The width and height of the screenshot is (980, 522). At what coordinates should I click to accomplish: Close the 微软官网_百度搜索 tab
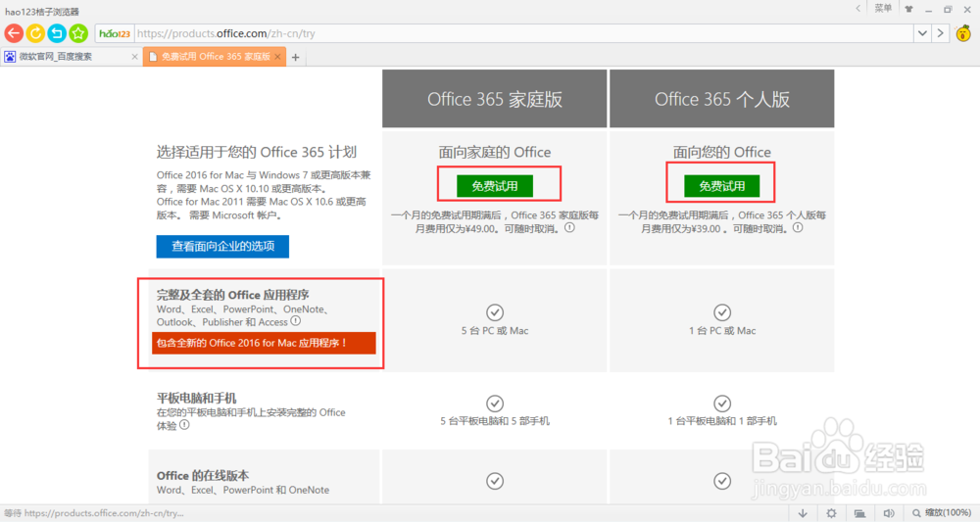pyautogui.click(x=134, y=57)
